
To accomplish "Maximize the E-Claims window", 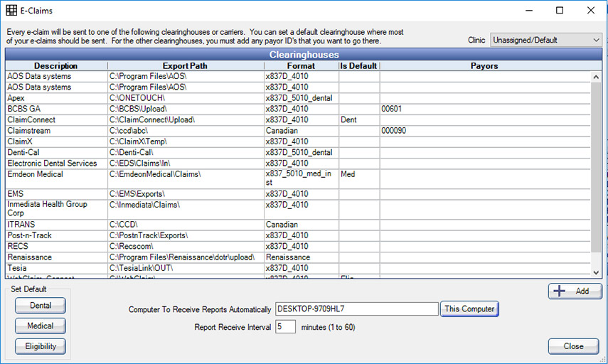I will 560,10.
